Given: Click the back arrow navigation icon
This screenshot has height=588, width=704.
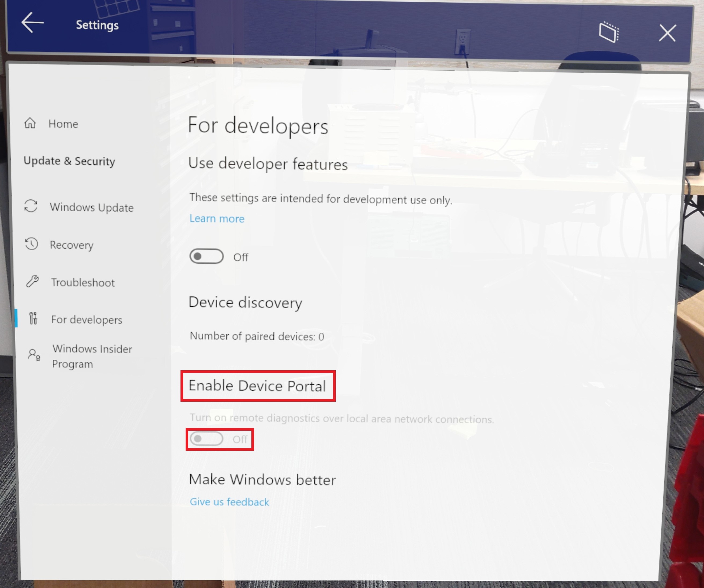Looking at the screenshot, I should click(32, 24).
